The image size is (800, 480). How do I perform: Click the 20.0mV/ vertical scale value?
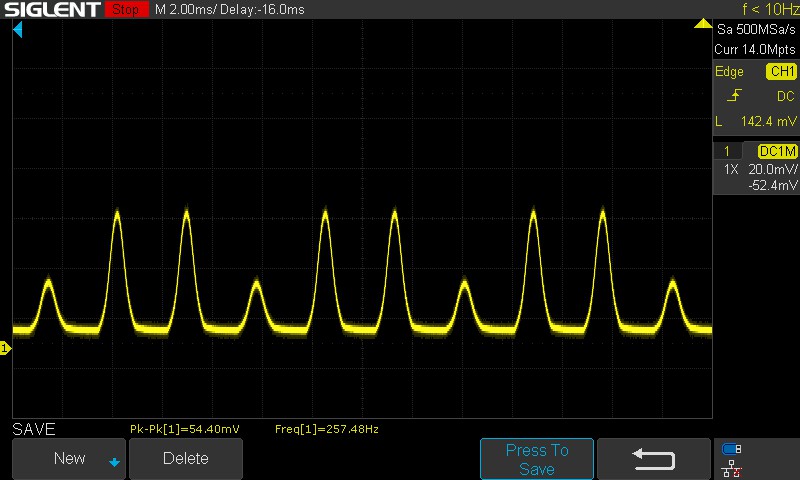point(772,169)
